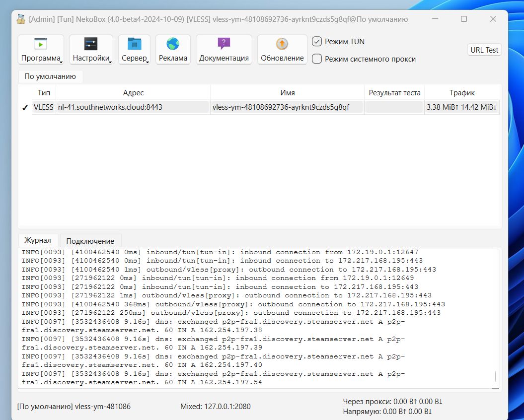Run the URL Test button

point(484,50)
